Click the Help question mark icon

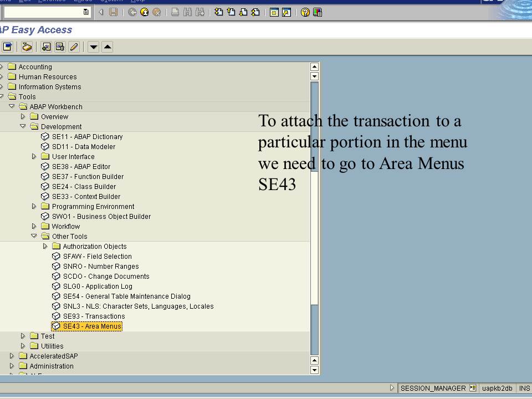click(304, 12)
